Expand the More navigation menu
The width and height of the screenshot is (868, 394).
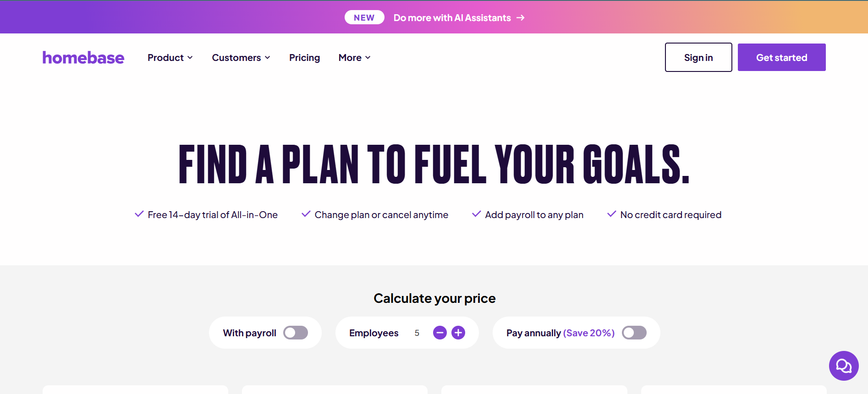pos(354,58)
